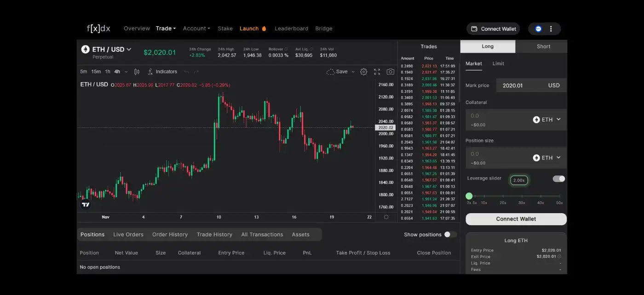
Task: Open chart settings gear icon
Action: (x=363, y=72)
